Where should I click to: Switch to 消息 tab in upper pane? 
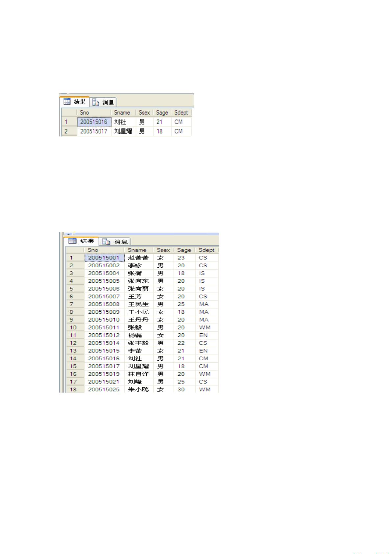pos(103,102)
